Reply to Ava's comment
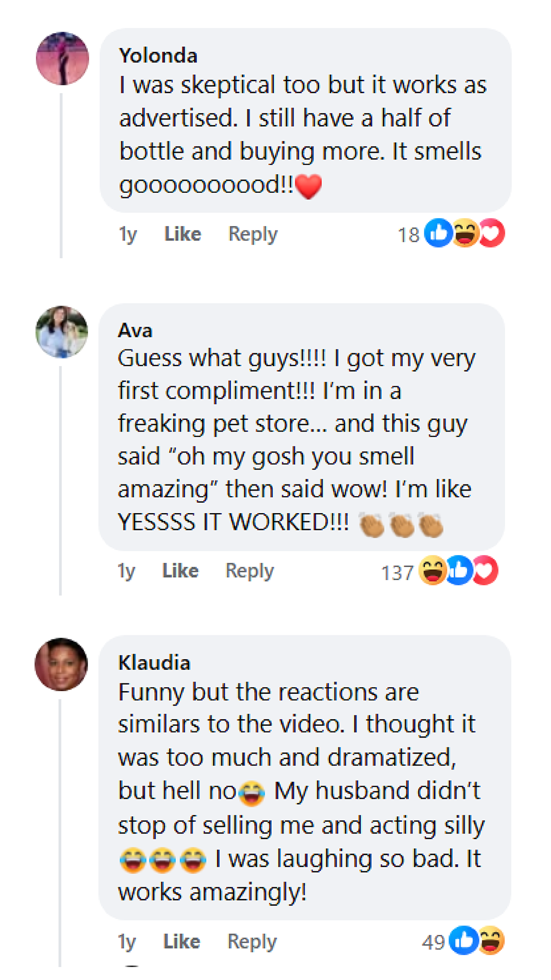The width and height of the screenshot is (551, 980). tap(249, 571)
